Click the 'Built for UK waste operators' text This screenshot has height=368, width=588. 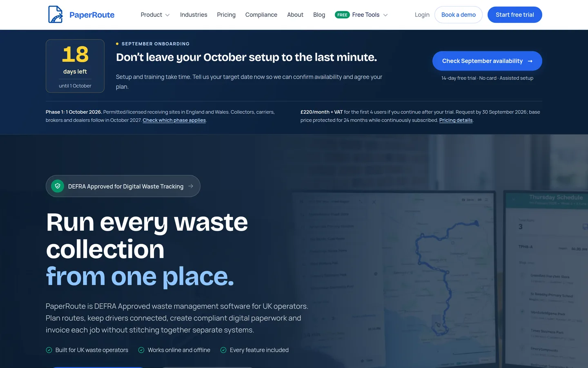point(92,350)
